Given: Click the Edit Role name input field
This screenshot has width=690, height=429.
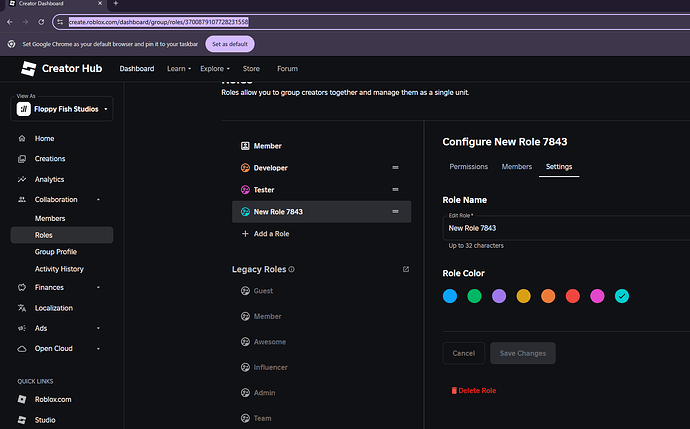Looking at the screenshot, I should 566,227.
